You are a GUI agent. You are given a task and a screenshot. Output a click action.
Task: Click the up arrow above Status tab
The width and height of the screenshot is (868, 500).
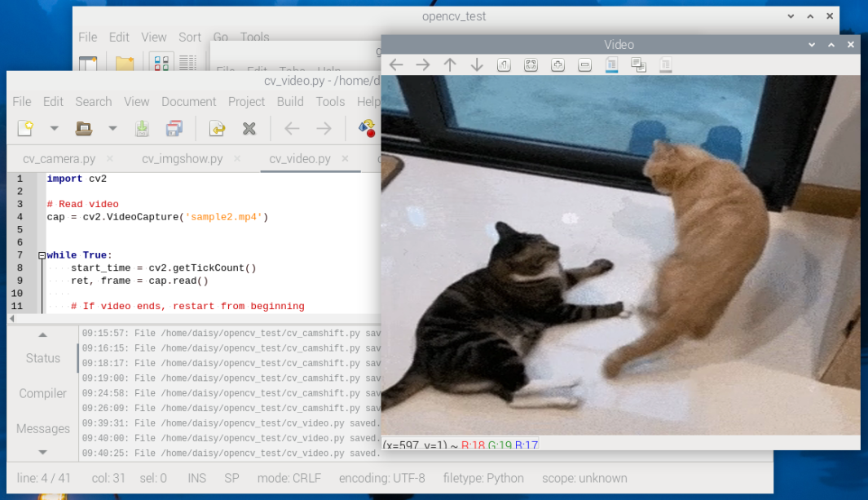pos(42,334)
